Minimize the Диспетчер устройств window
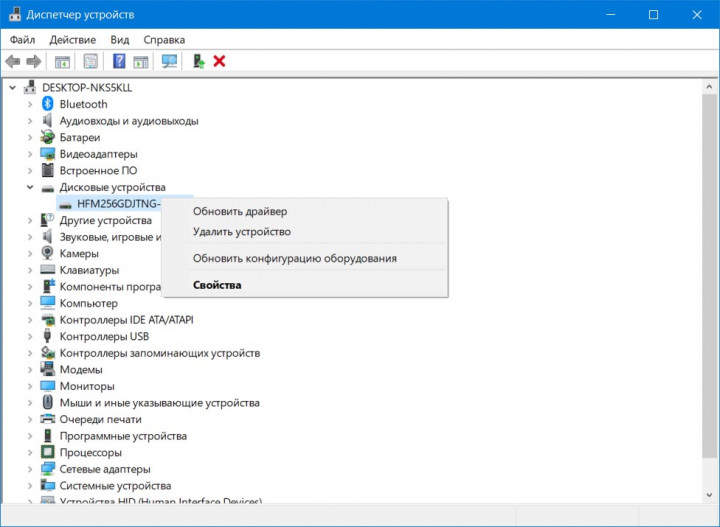The image size is (720, 527). (x=611, y=14)
